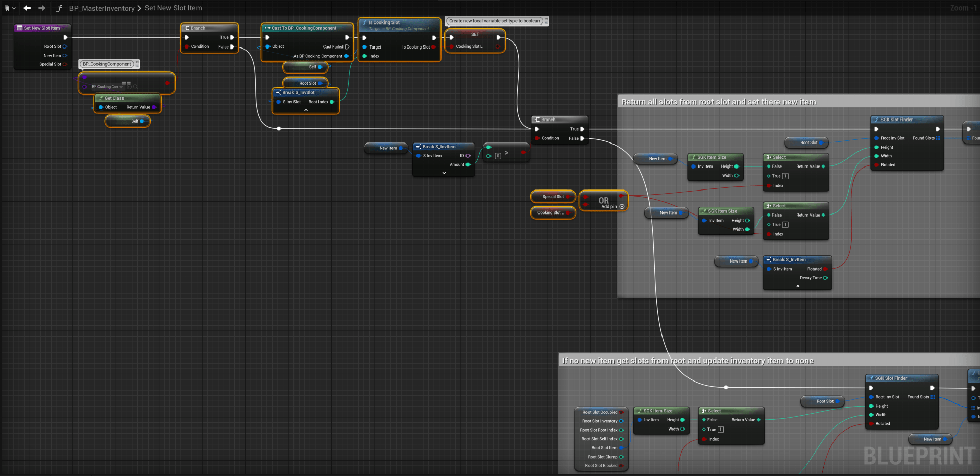Screen dimensions: 980x476
Task: Click the Decay Time output pin
Action: coord(825,278)
